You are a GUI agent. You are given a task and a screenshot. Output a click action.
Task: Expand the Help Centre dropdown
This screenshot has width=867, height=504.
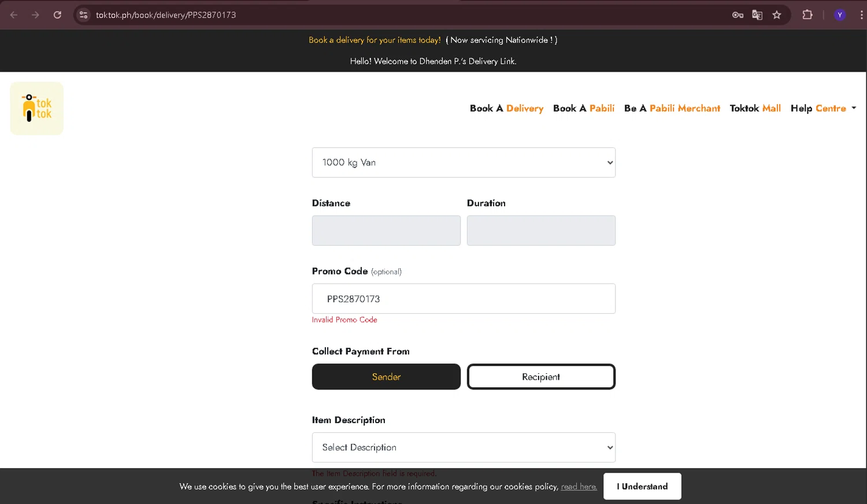[823, 108]
